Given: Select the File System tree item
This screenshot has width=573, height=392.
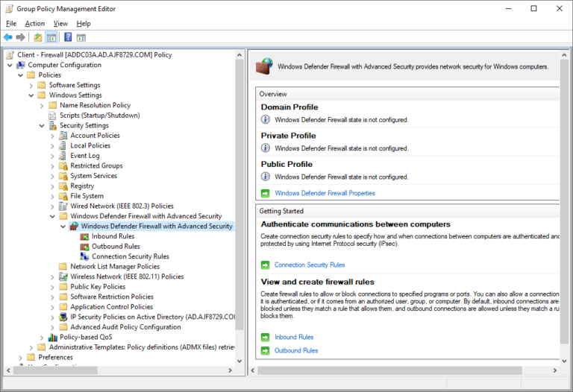Looking at the screenshot, I should [x=87, y=196].
